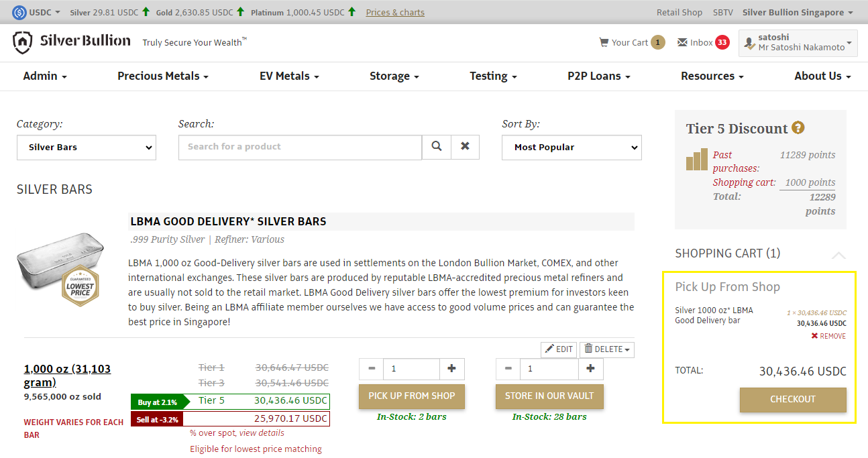This screenshot has height=458, width=868.
Task: Click the sell price 25,970.17 USDC
Action: [x=290, y=418]
